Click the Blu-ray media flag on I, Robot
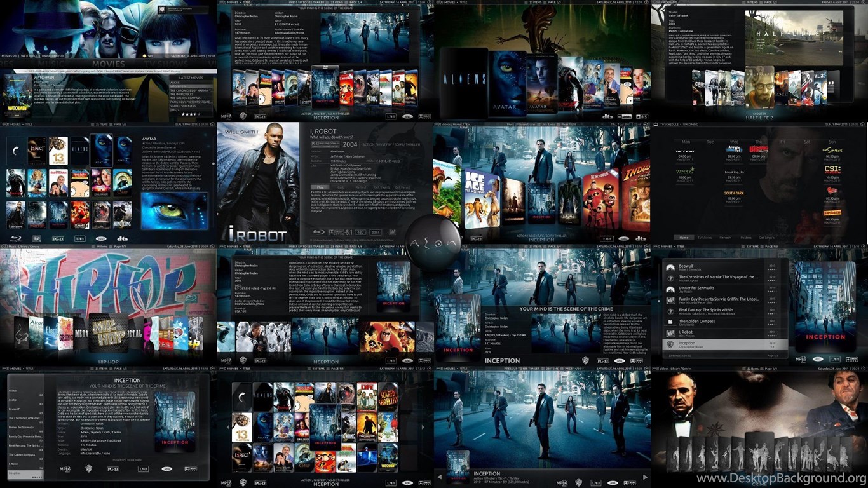 (x=319, y=232)
